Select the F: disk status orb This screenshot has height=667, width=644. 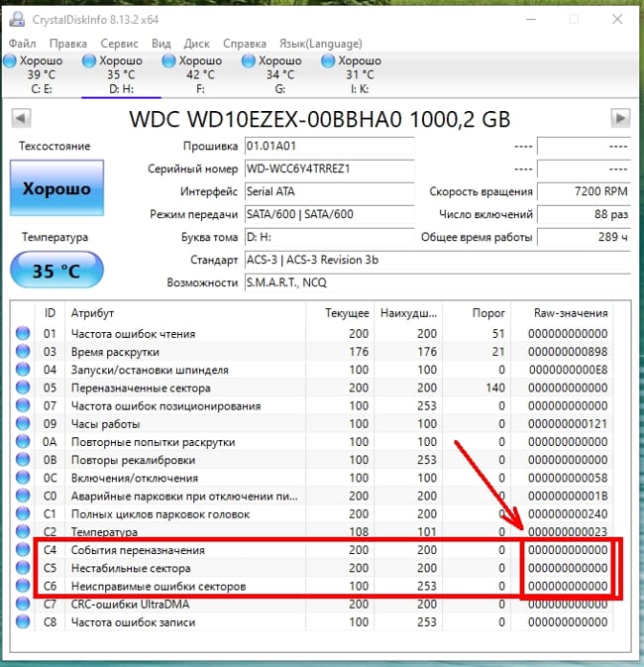point(168,60)
